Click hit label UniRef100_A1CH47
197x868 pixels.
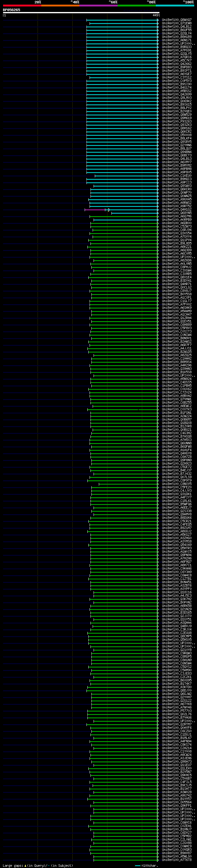[x=176, y=314]
